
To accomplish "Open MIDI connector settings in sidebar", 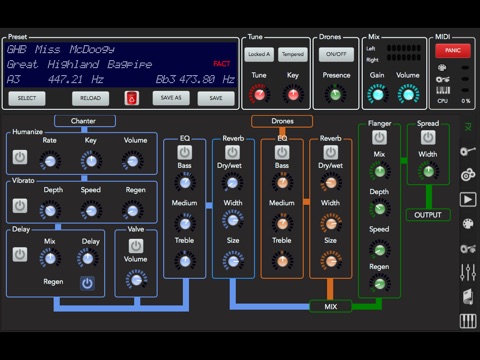I will point(468,224).
